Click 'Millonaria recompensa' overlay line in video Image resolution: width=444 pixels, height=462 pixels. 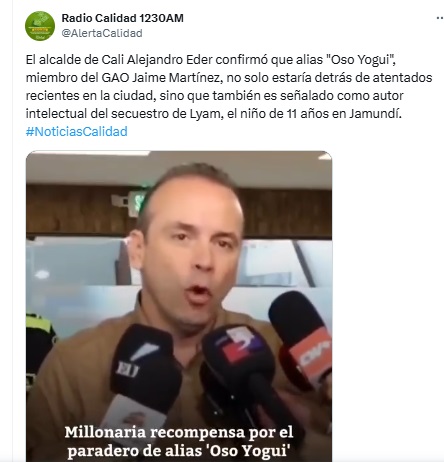179,433
